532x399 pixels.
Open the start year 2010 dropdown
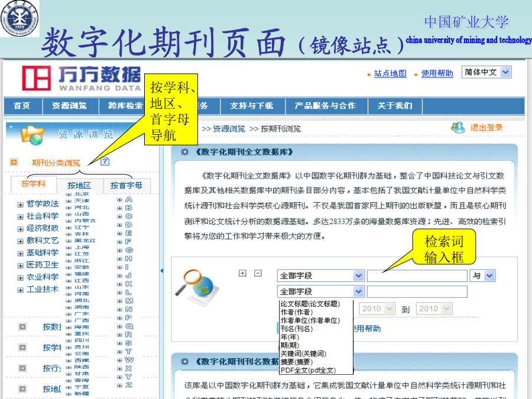point(377,309)
